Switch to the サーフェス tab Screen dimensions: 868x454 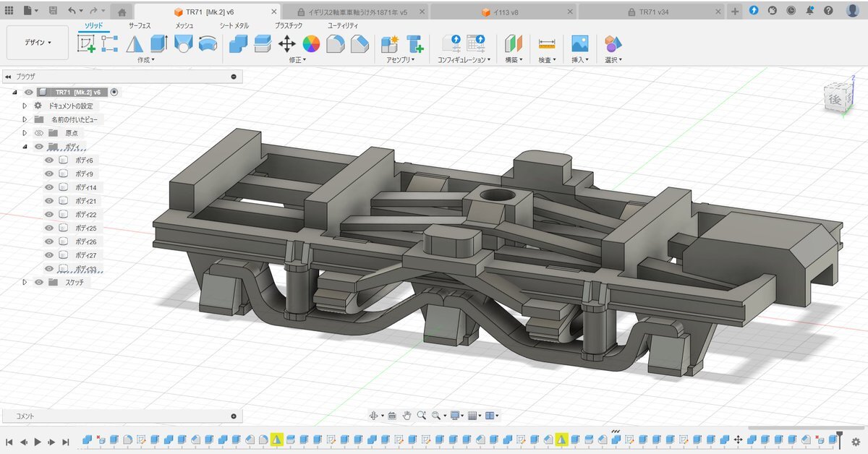tap(140, 25)
